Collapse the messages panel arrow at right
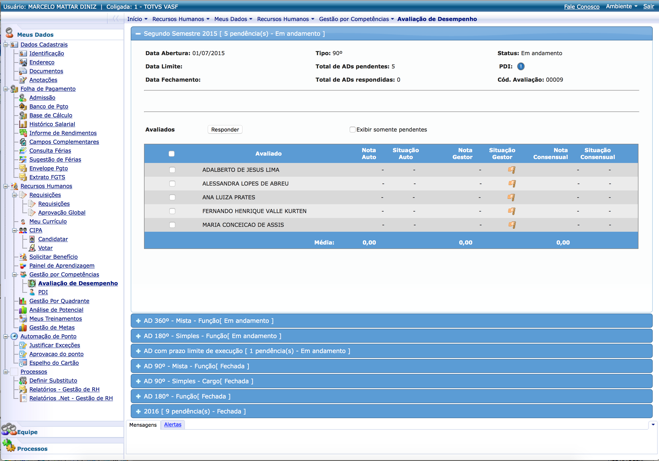Screen dimensions: 659x461 653,425
